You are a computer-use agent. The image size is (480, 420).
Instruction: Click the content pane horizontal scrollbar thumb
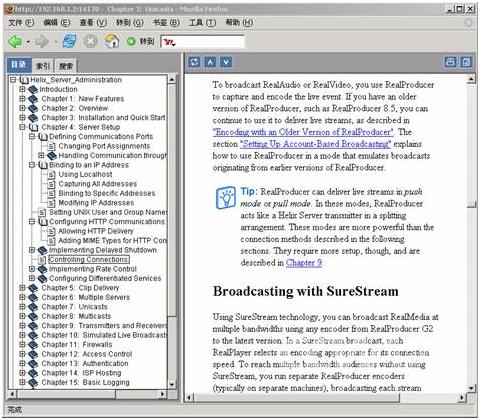tap(296, 398)
